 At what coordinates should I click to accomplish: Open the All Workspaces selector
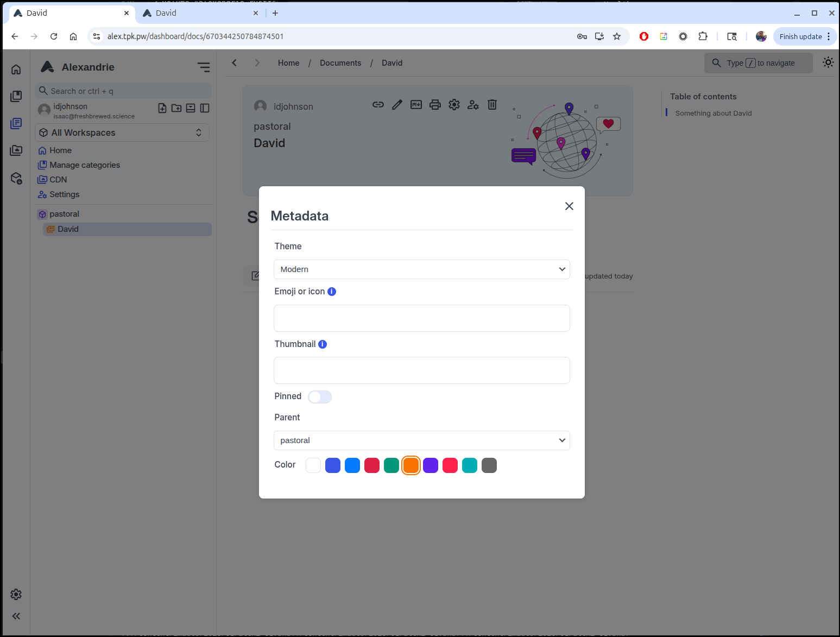(x=122, y=133)
